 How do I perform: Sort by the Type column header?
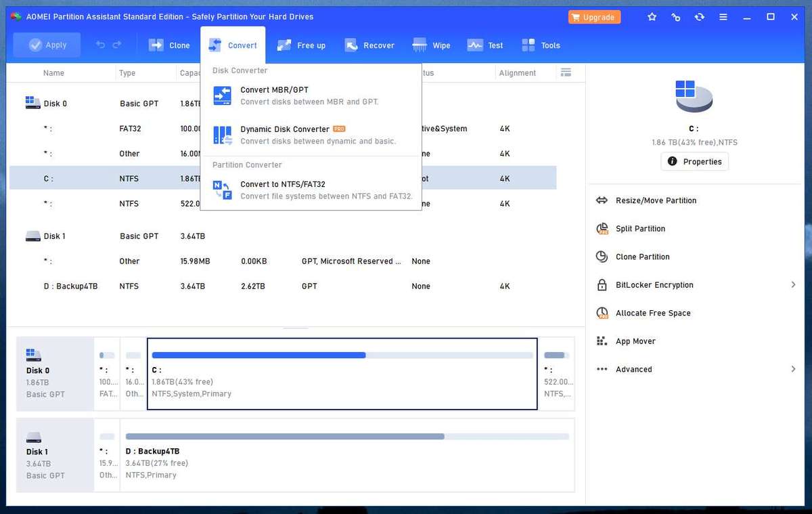point(127,73)
